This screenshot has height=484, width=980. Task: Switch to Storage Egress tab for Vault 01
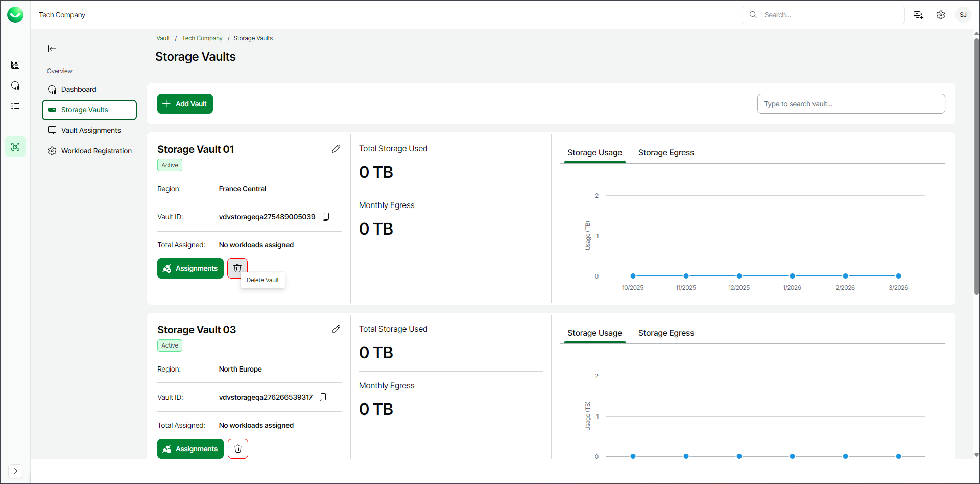coord(666,153)
